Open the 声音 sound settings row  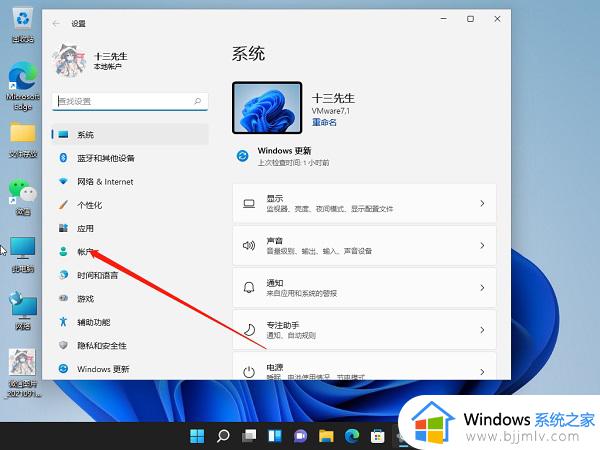364,245
